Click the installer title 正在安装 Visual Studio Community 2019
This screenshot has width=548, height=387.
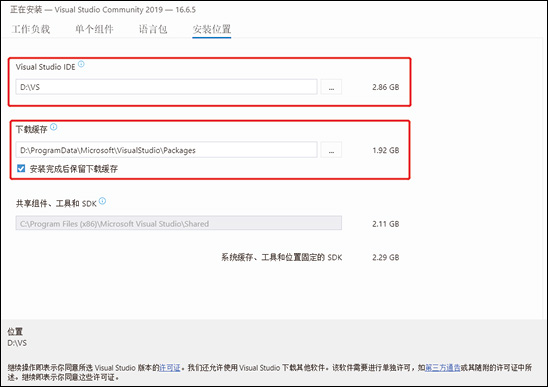(103, 9)
